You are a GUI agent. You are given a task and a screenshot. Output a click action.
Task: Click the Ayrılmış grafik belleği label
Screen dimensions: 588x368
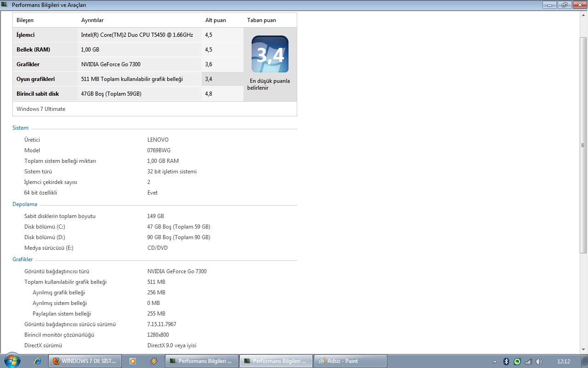click(x=59, y=293)
